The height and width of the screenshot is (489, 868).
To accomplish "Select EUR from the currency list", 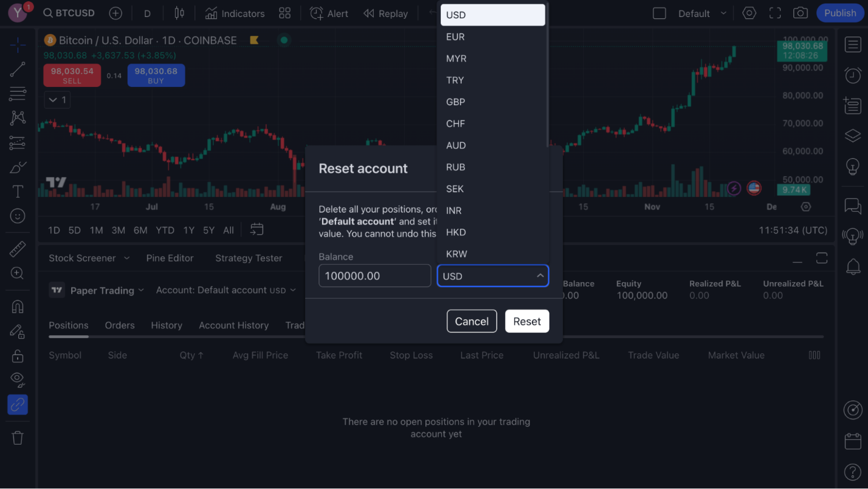I will (492, 36).
